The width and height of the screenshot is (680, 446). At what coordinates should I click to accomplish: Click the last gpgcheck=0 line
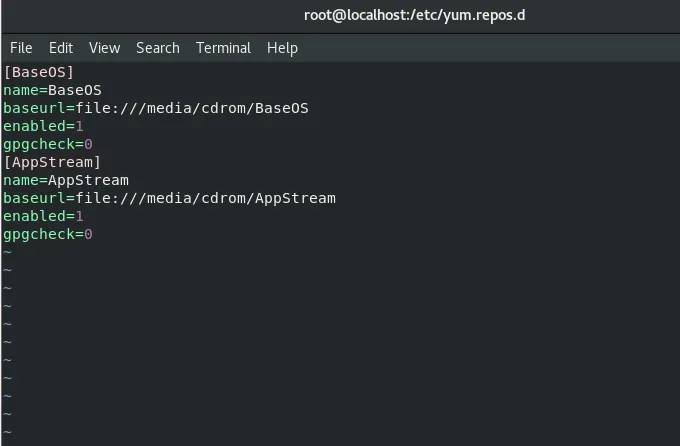coord(48,234)
